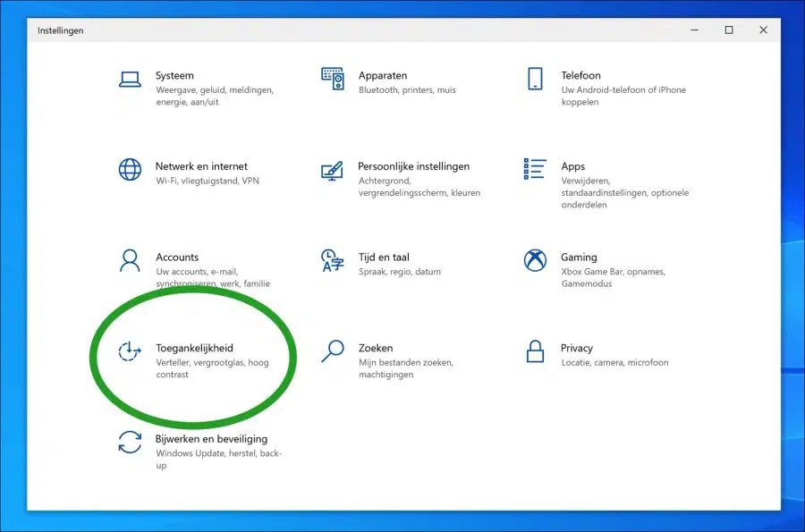The width and height of the screenshot is (805, 532).
Task: Open the Gaming category heading
Action: [579, 258]
